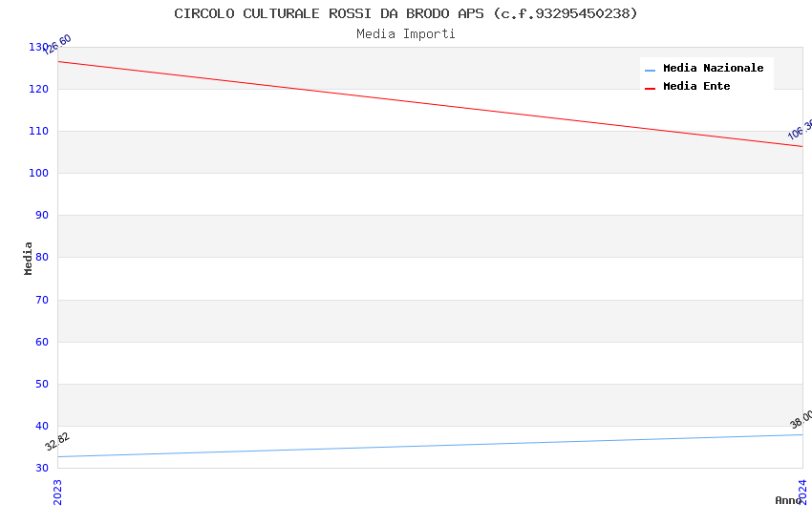Click the 126.60 data label

click(57, 45)
